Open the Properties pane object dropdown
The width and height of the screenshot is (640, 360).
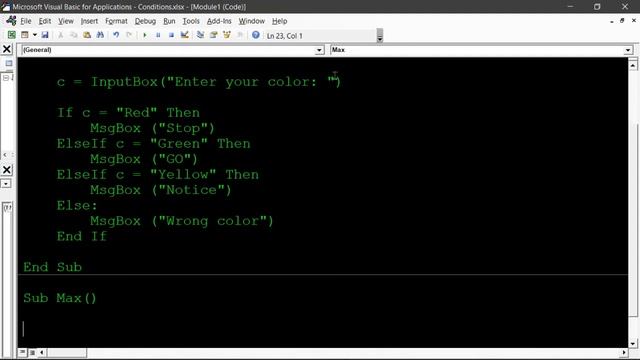pyautogui.click(x=6, y=184)
